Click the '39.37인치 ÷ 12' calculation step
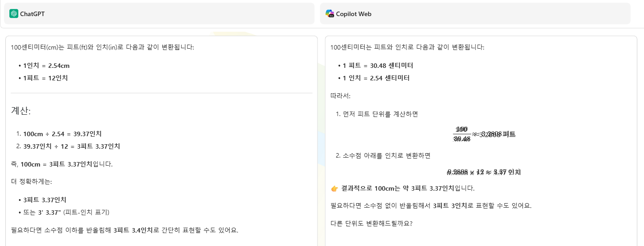 [x=71, y=146]
